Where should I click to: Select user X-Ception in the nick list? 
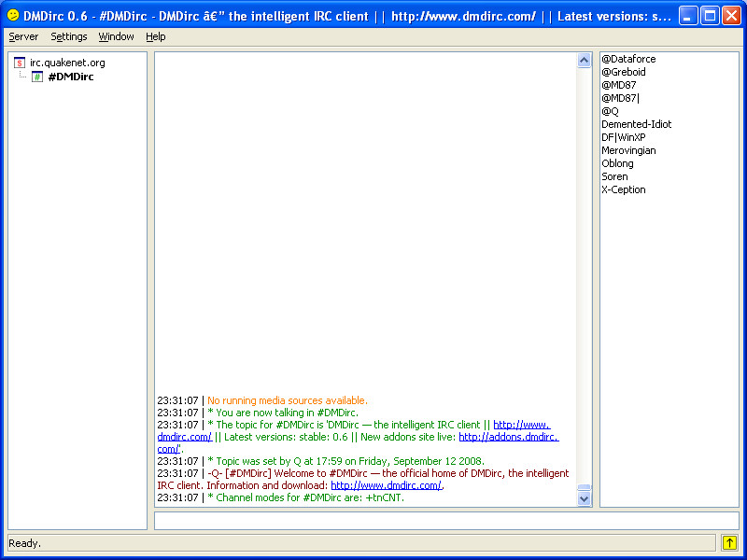pos(623,189)
